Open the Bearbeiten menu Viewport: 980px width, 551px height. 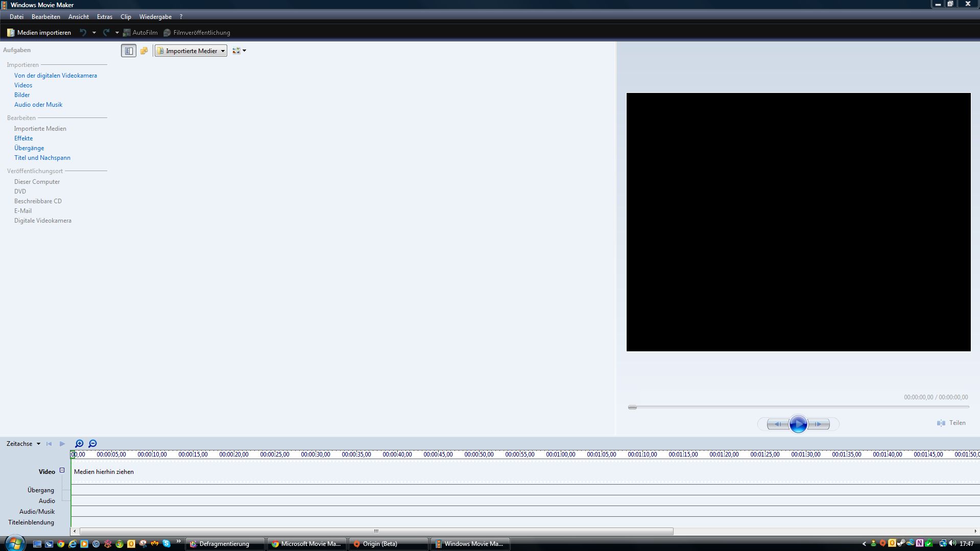(x=46, y=17)
